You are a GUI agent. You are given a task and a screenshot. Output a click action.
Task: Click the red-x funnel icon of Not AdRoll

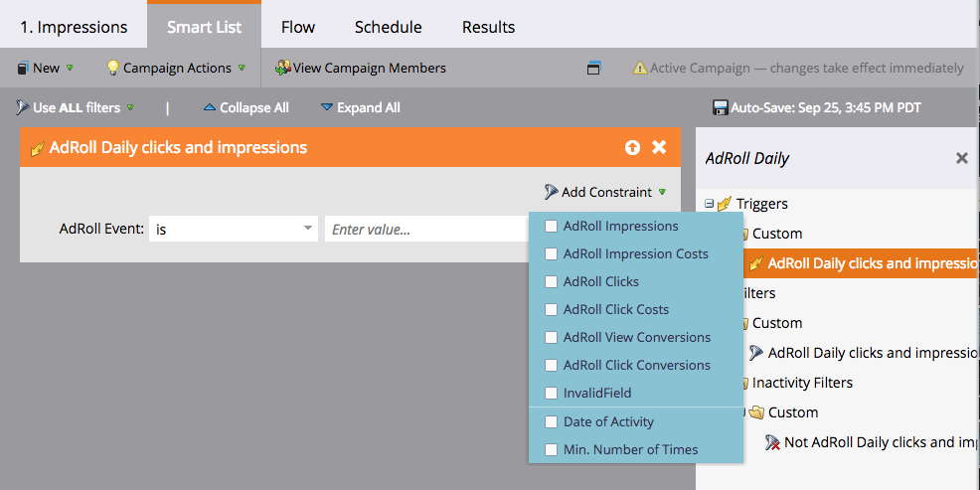[773, 442]
